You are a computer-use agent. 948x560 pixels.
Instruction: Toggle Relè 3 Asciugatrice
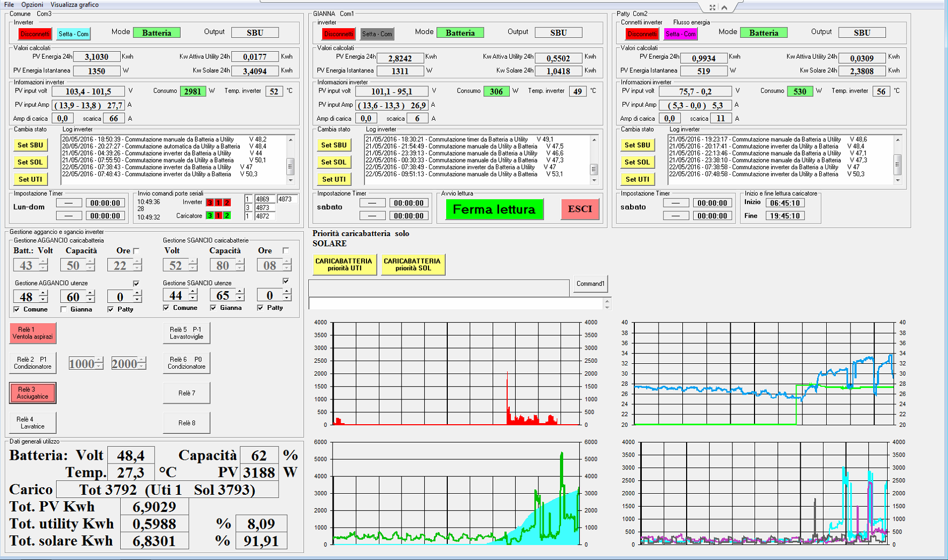(33, 393)
